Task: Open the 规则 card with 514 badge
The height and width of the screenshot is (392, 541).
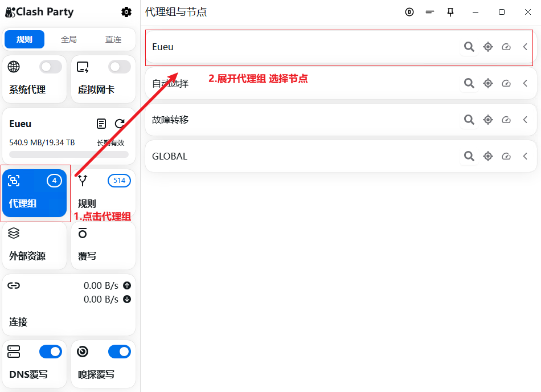Action: (x=104, y=194)
